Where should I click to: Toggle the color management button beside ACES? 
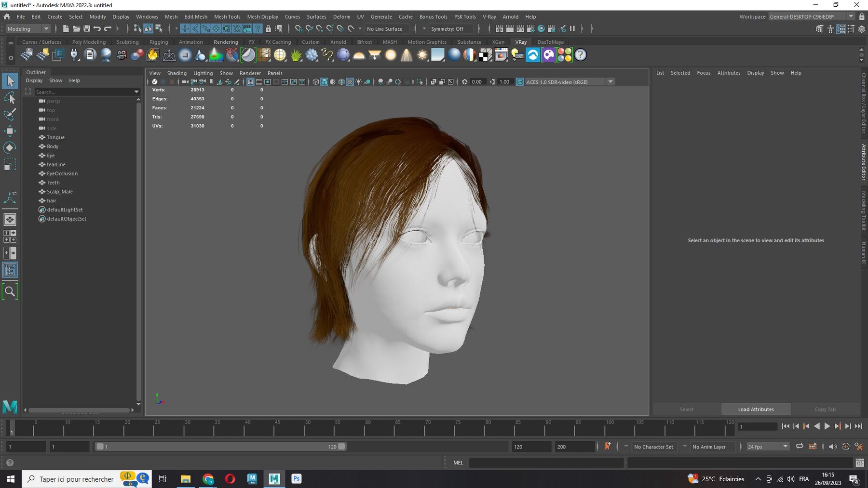coord(520,82)
